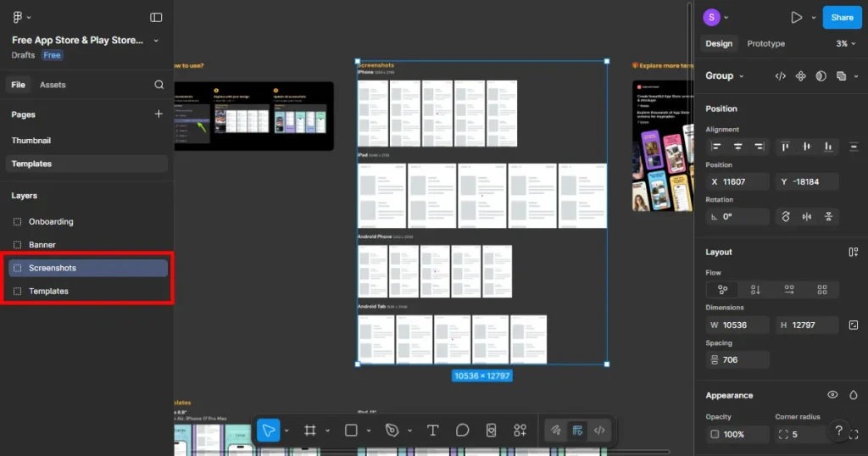Toggle the sidebar collapse panel icon

[156, 17]
